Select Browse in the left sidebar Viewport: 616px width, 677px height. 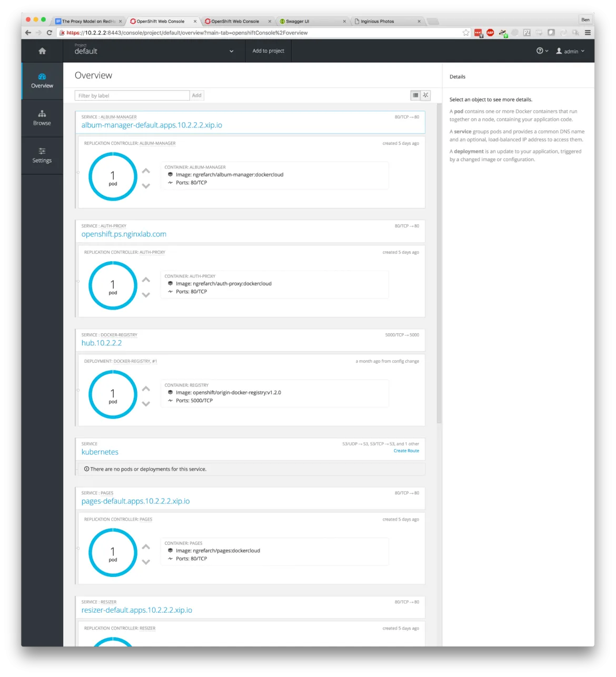click(42, 118)
